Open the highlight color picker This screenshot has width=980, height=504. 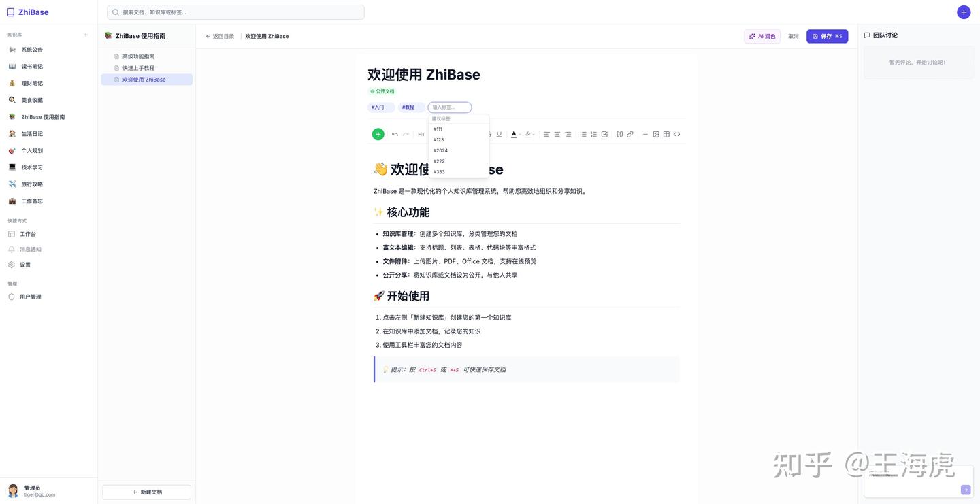click(x=529, y=134)
